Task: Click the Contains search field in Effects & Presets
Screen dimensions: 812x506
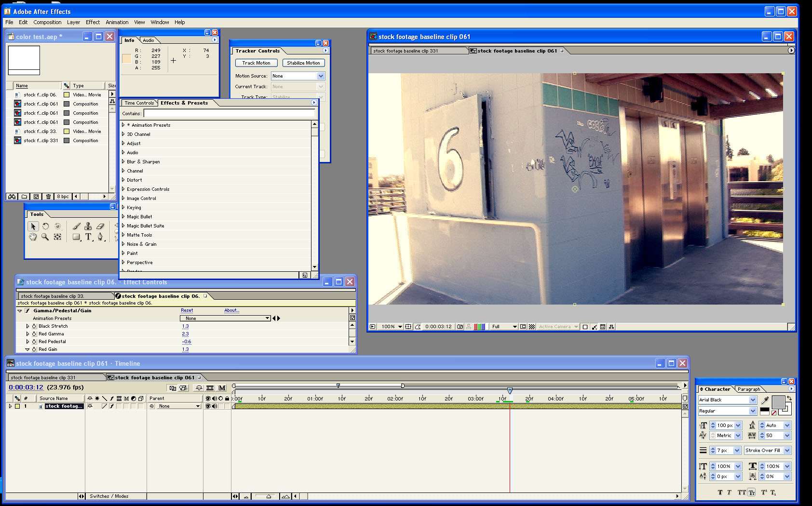Action: coord(229,114)
